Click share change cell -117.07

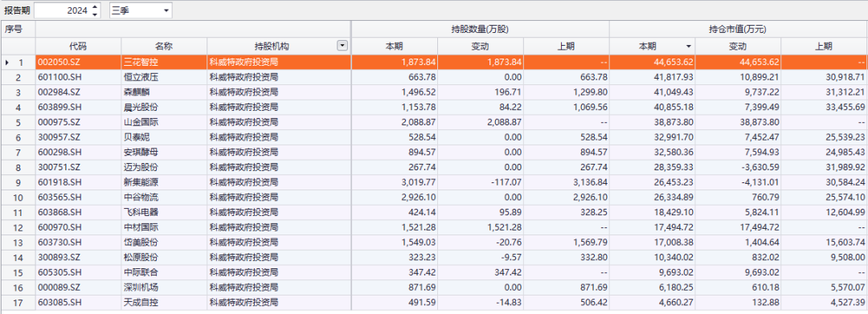pos(481,182)
